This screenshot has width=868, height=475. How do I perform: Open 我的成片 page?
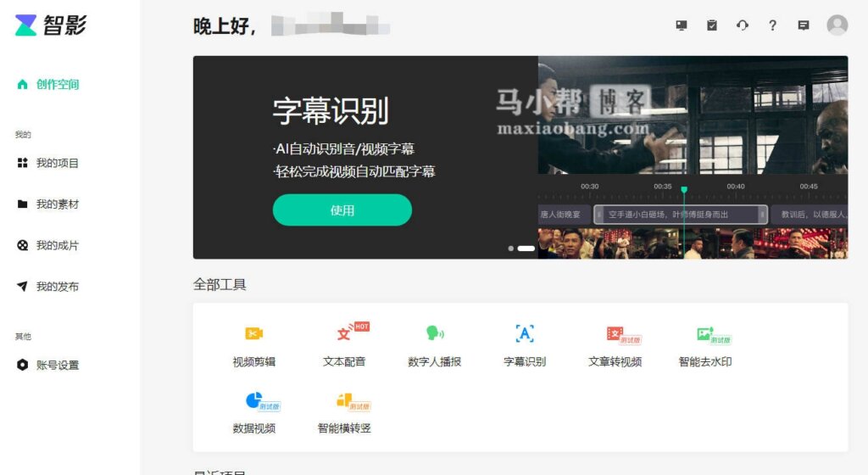[x=48, y=245]
